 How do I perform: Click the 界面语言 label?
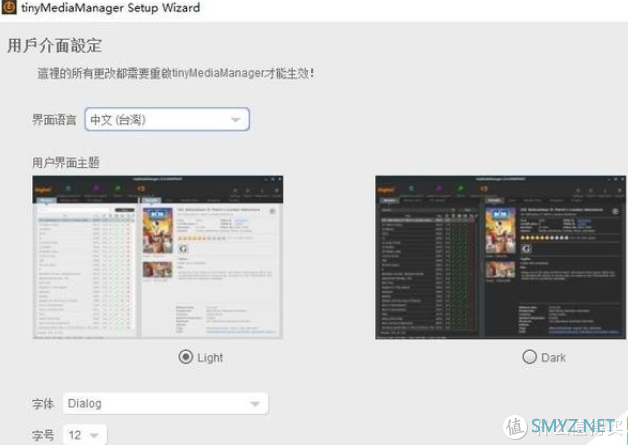(54, 119)
